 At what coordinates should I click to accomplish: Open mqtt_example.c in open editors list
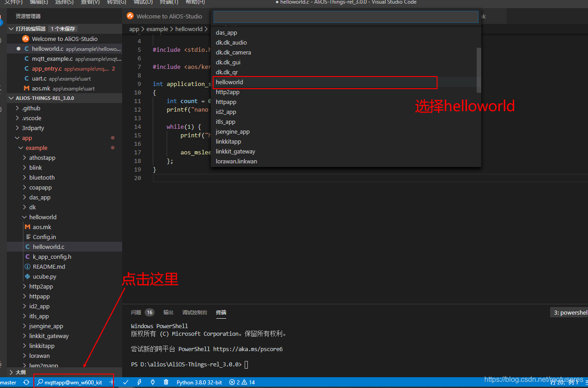click(64, 59)
